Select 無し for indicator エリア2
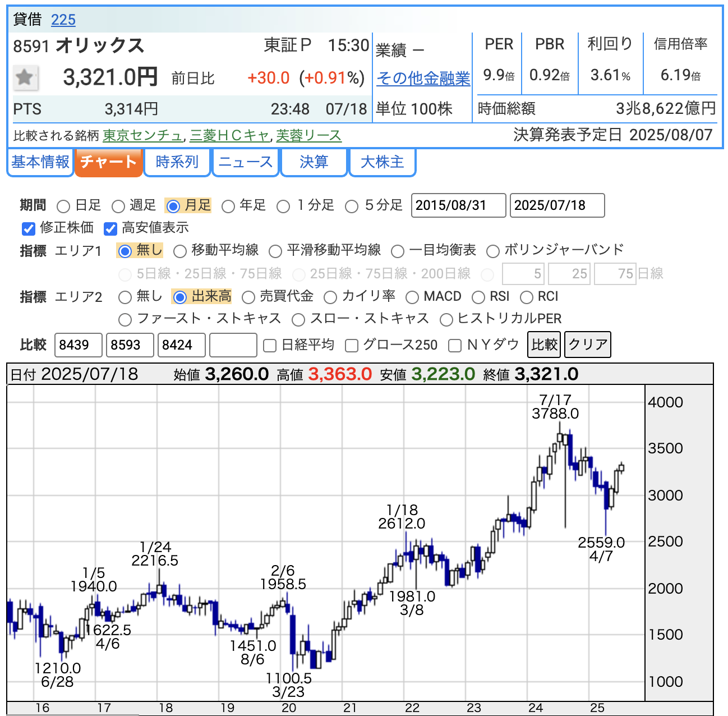The image size is (728, 716). (x=125, y=297)
